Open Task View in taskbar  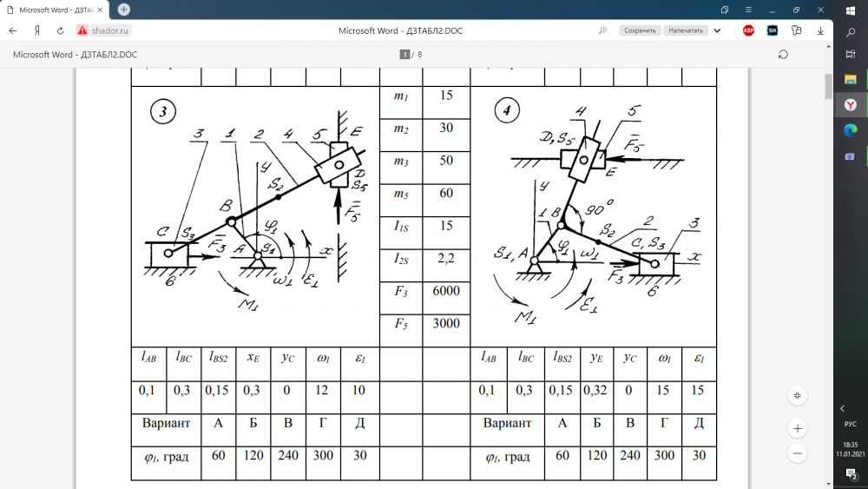tap(851, 54)
